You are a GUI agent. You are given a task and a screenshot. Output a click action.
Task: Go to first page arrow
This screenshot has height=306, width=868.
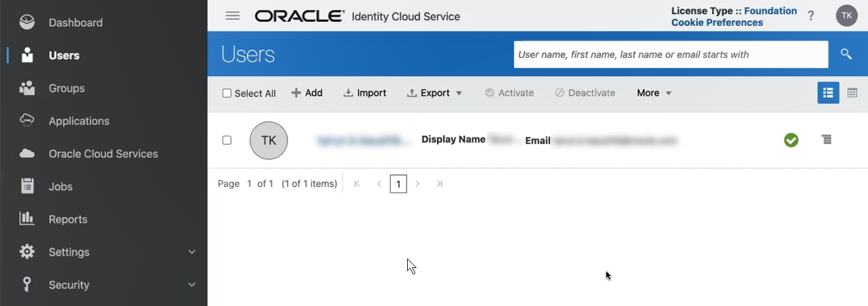357,184
